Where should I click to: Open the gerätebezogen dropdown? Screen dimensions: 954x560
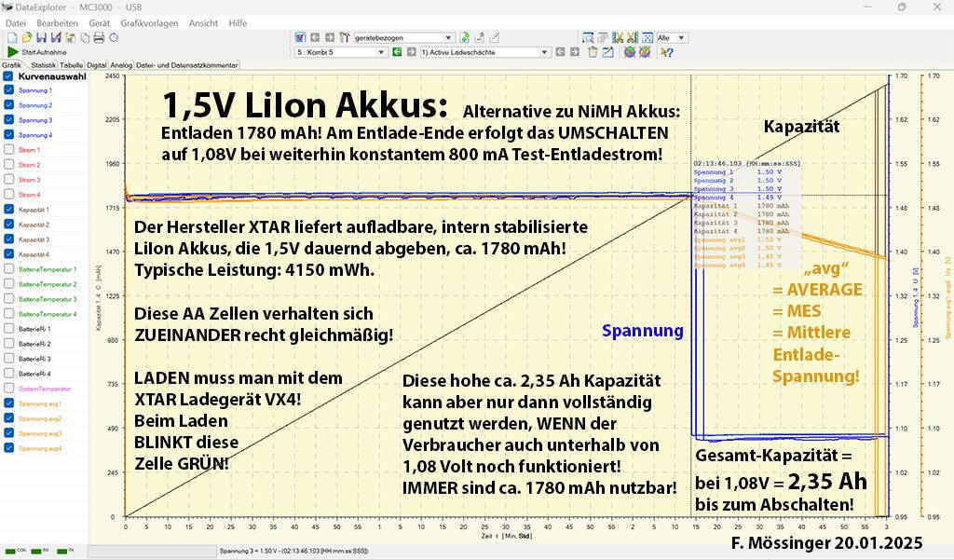pos(449,38)
